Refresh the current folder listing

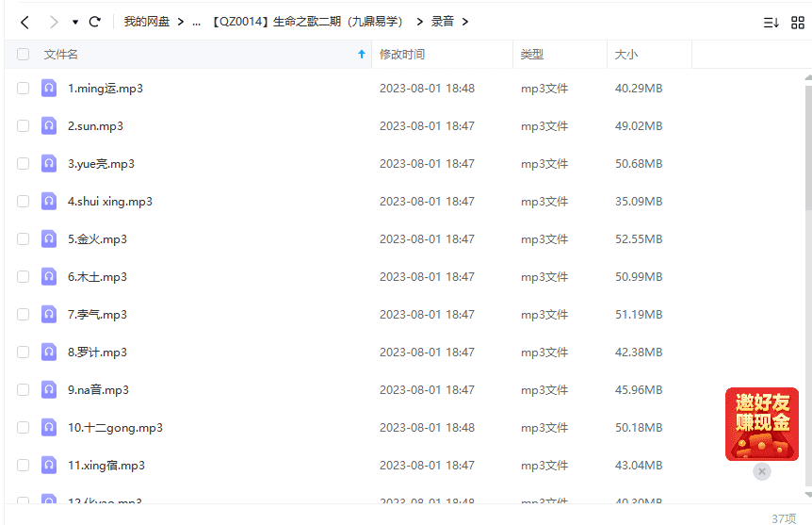(95, 22)
